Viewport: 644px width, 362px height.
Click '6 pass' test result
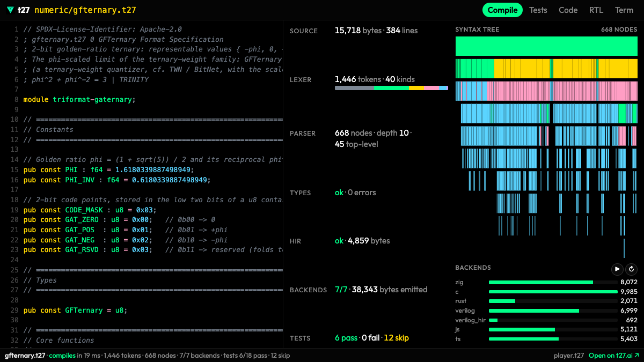pos(346,338)
